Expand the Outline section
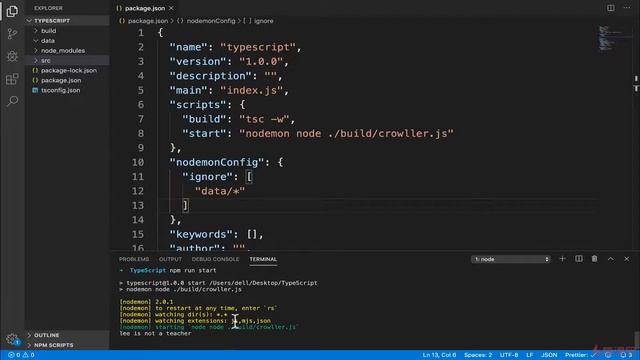The width and height of the screenshot is (640, 360). click(67, 335)
